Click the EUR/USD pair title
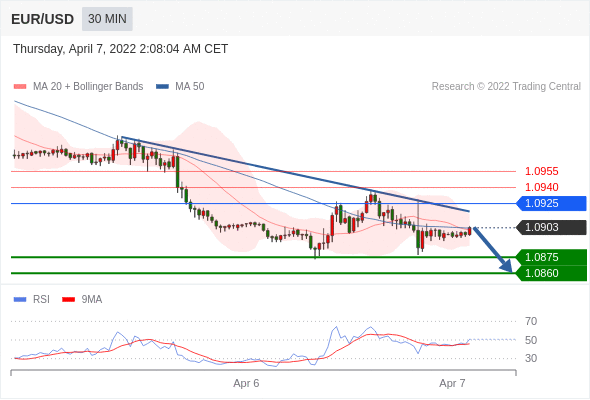This screenshot has height=400, width=590. pos(43,19)
